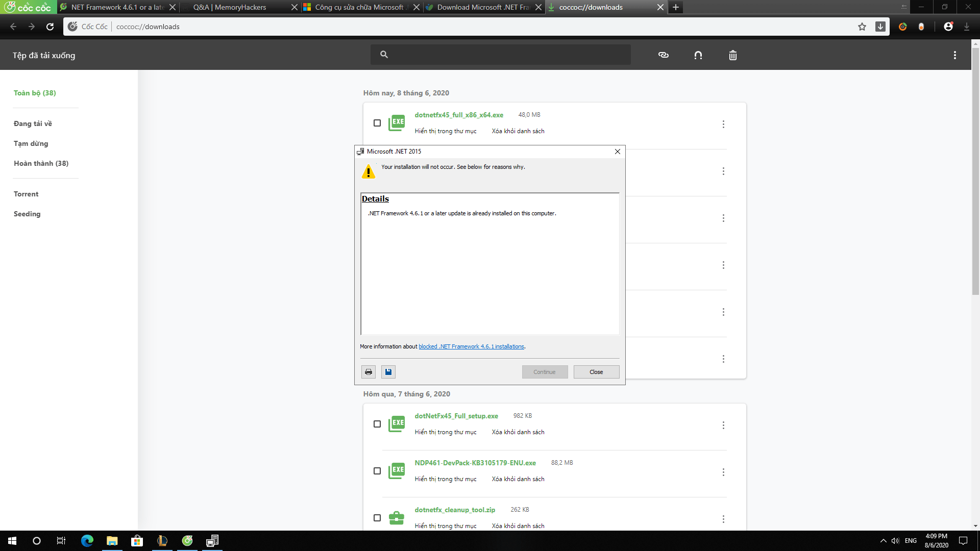The image size is (980, 551).
Task: Open blocked .NET Framework 4.6.1 installations link
Action: 471,346
